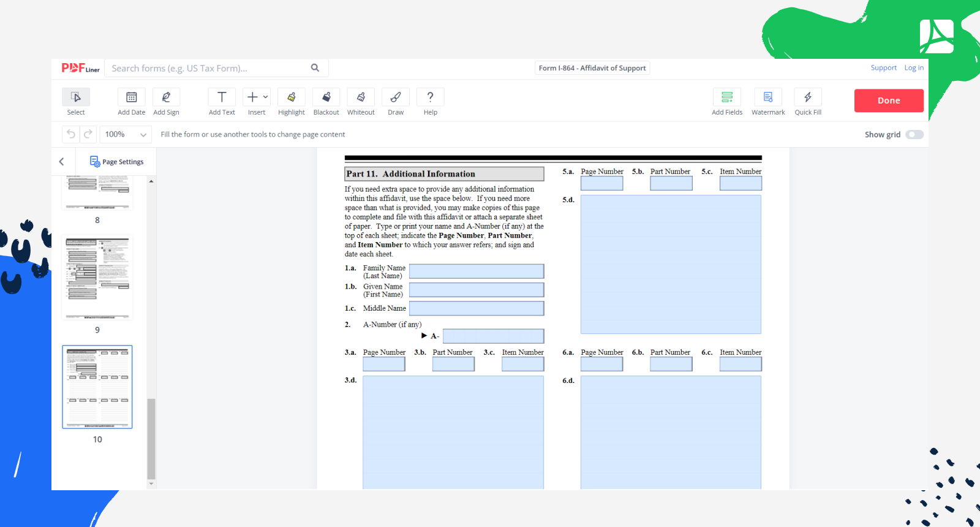The height and width of the screenshot is (527, 980).
Task: Click the Undo arrow
Action: 71,134
